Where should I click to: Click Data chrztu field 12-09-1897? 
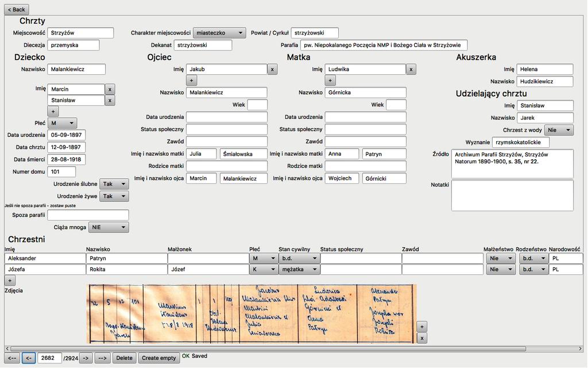67,148
